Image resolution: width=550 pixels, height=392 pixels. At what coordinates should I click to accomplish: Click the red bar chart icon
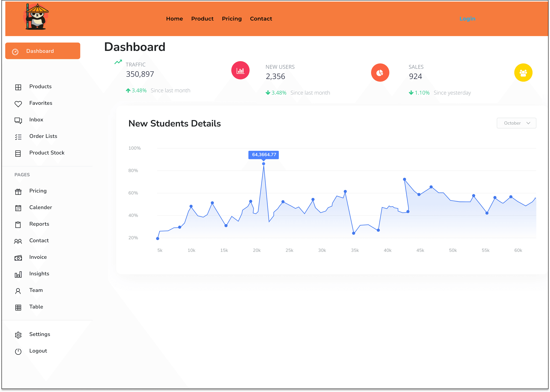coord(240,70)
